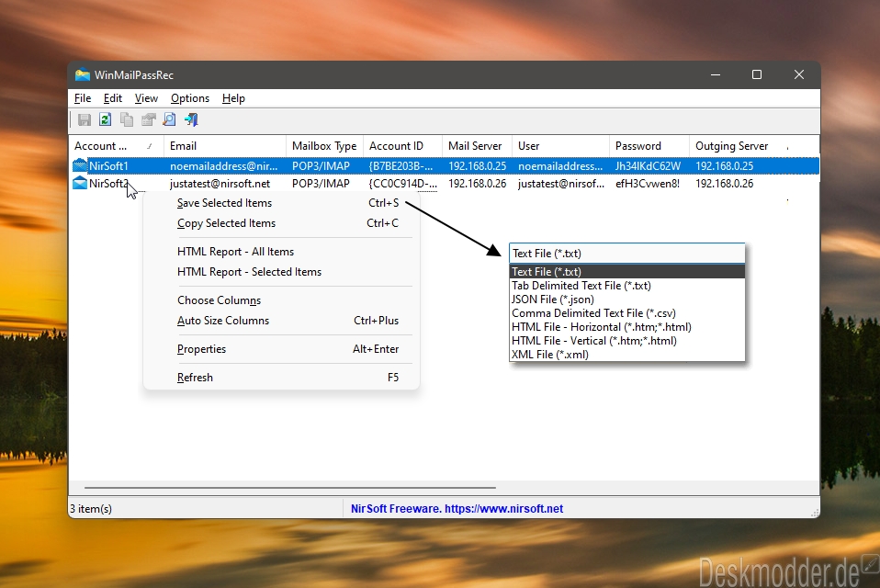Pick Comma Delimited Text File (*.csv) option
This screenshot has height=588, width=880.
[x=593, y=313]
